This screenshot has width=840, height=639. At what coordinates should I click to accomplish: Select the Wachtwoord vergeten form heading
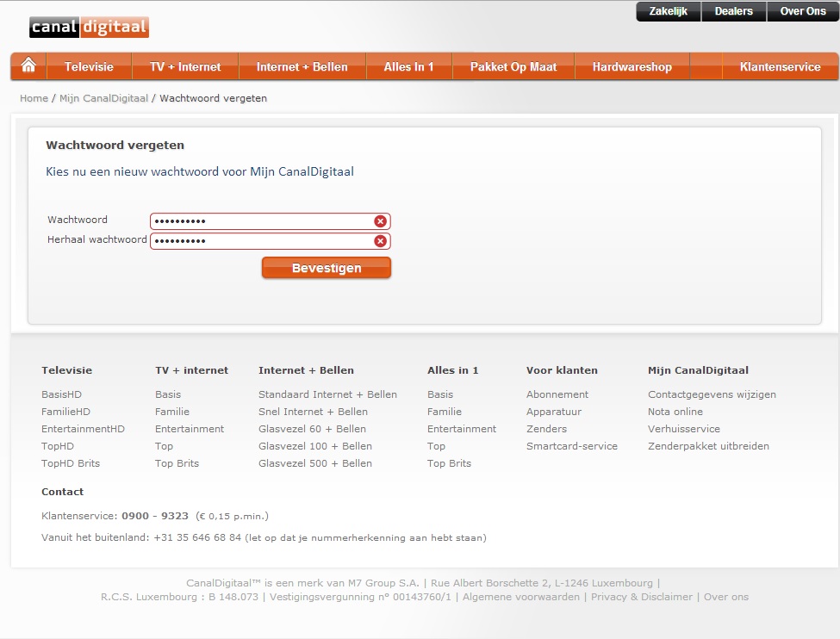pyautogui.click(x=115, y=146)
